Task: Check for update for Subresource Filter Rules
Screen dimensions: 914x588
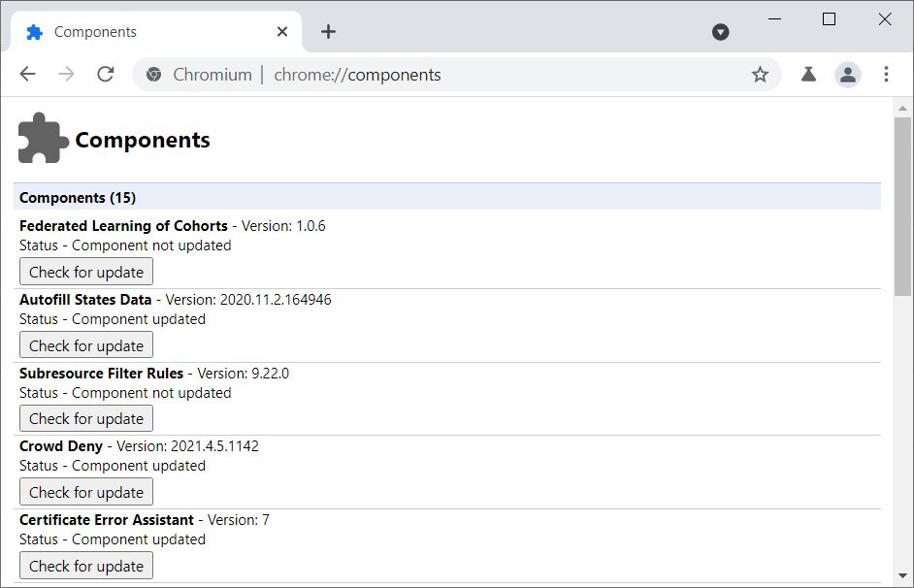Action: [x=86, y=419]
